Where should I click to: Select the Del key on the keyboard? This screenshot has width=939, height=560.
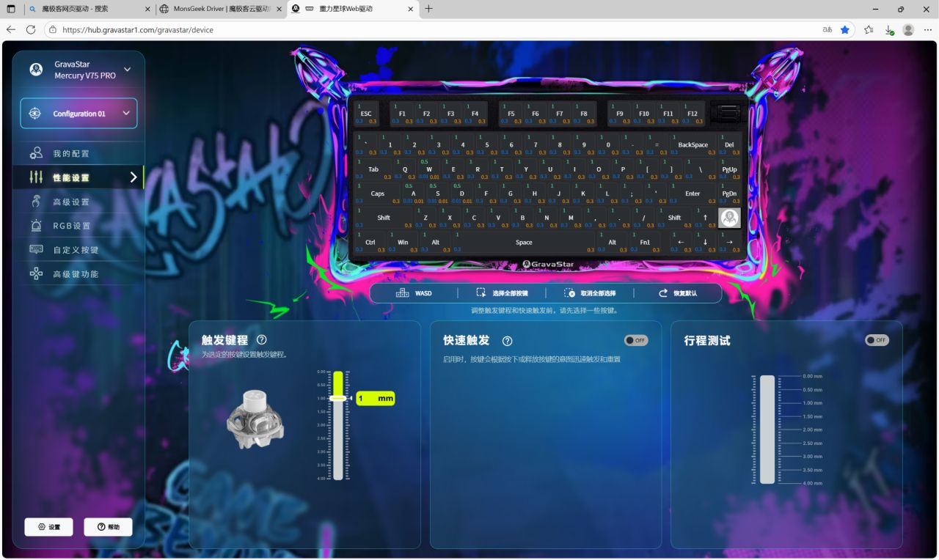pyautogui.click(x=729, y=145)
